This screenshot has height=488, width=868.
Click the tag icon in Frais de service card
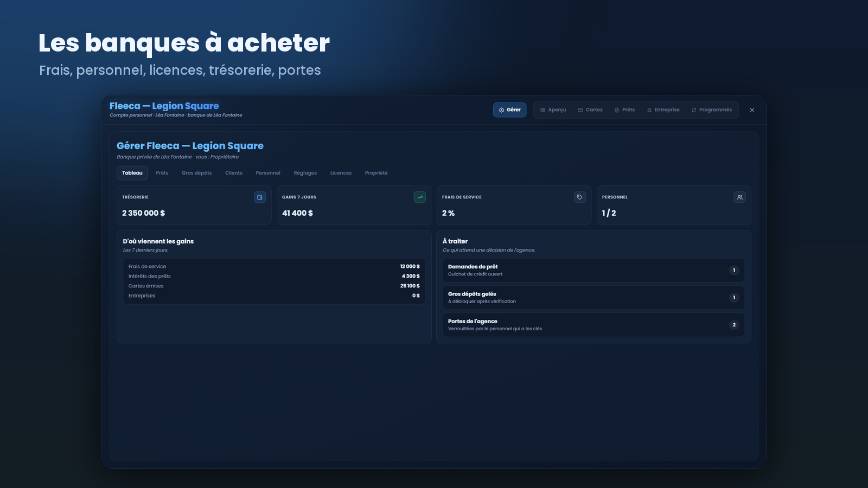point(580,197)
